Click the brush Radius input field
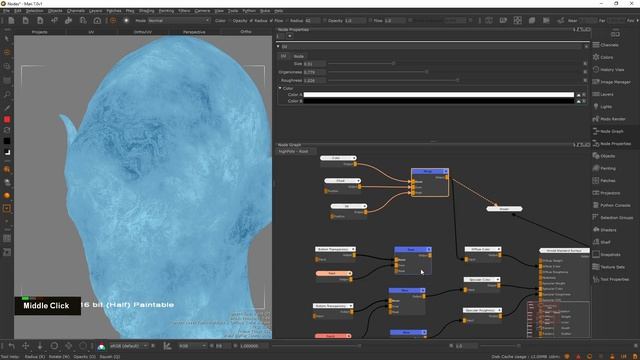The image size is (640, 360). (313, 20)
